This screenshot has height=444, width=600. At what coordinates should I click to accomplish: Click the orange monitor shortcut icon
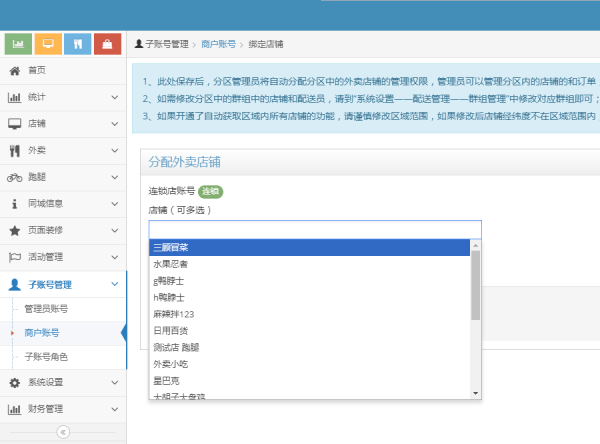[x=48, y=44]
